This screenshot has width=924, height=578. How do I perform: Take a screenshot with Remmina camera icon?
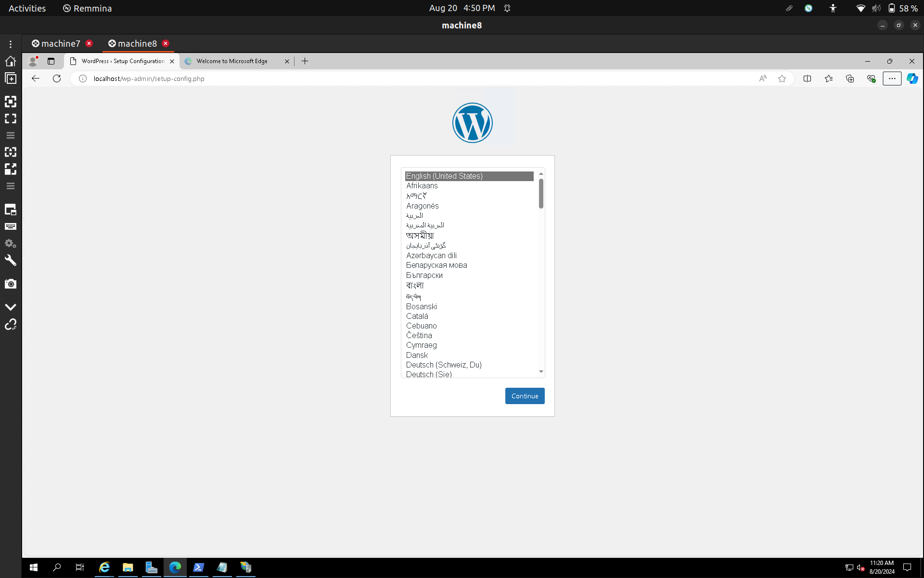pos(11,284)
